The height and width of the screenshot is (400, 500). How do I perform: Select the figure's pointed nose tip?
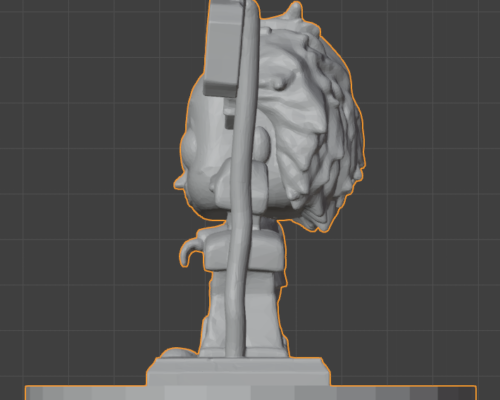pos(179,183)
